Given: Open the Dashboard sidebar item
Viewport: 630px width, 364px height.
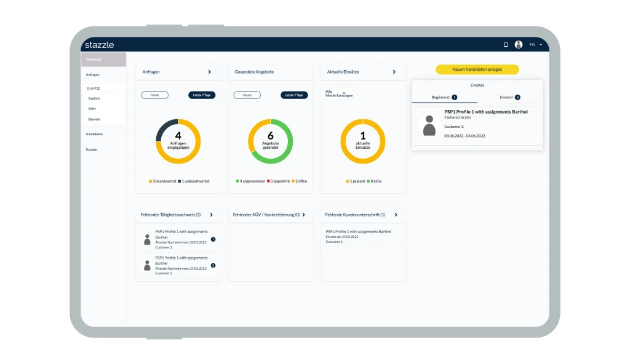Looking at the screenshot, I should 103,60.
